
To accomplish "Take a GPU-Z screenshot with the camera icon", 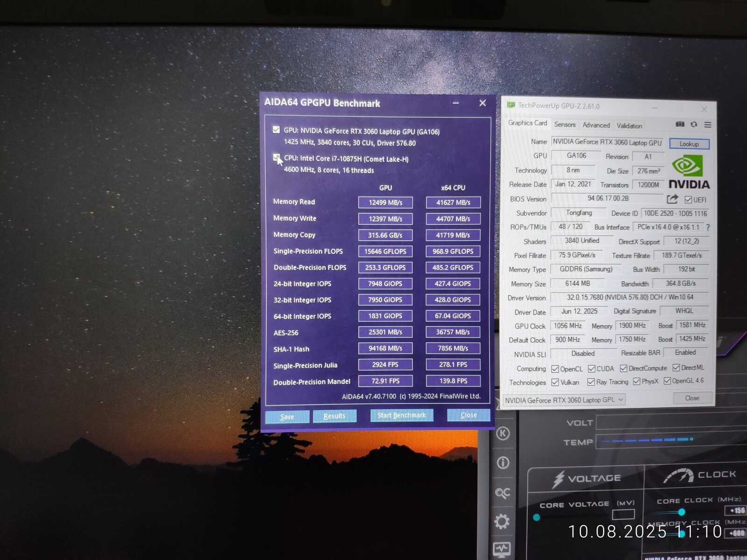I will 680,124.
